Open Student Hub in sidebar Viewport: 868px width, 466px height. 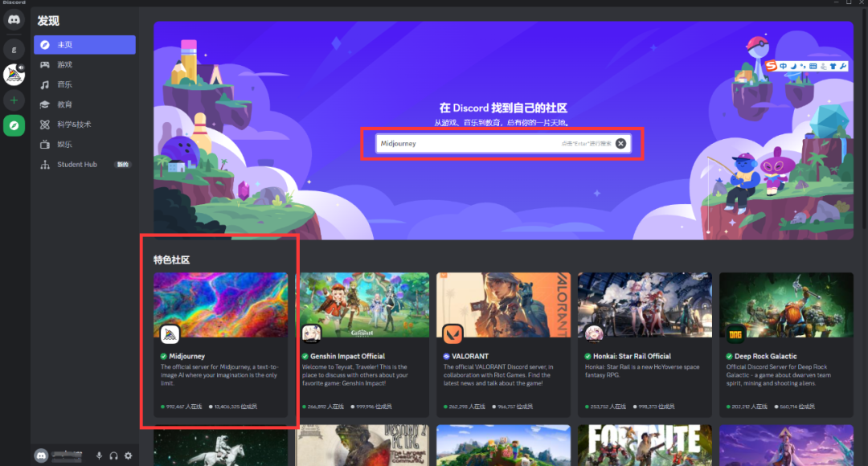pos(84,165)
